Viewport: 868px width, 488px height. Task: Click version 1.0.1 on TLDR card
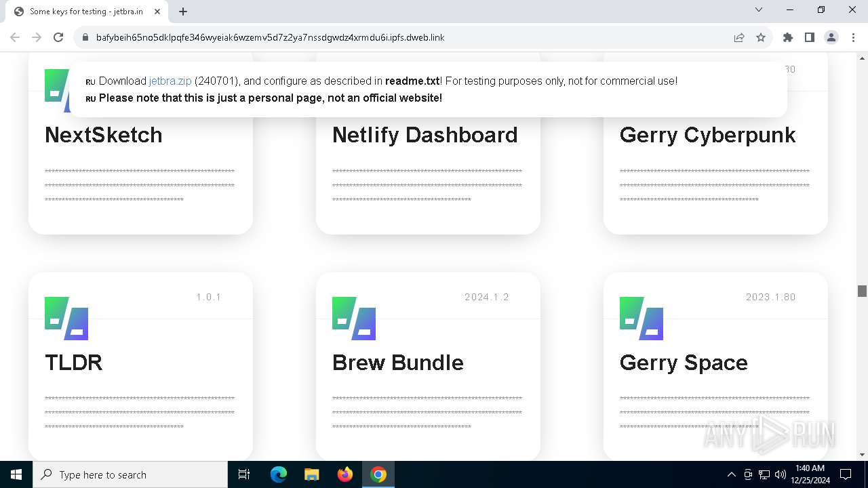coord(209,297)
